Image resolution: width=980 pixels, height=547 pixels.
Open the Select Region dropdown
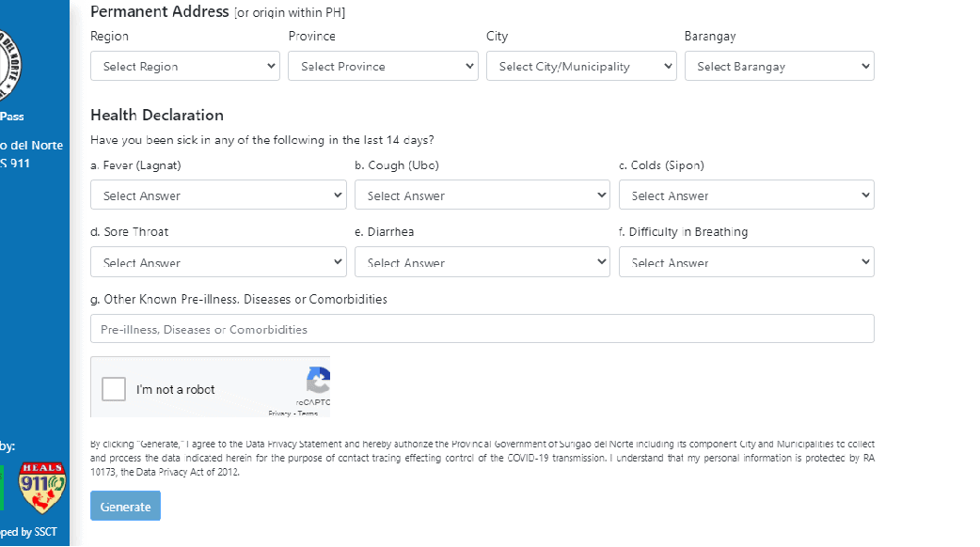pyautogui.click(x=185, y=67)
